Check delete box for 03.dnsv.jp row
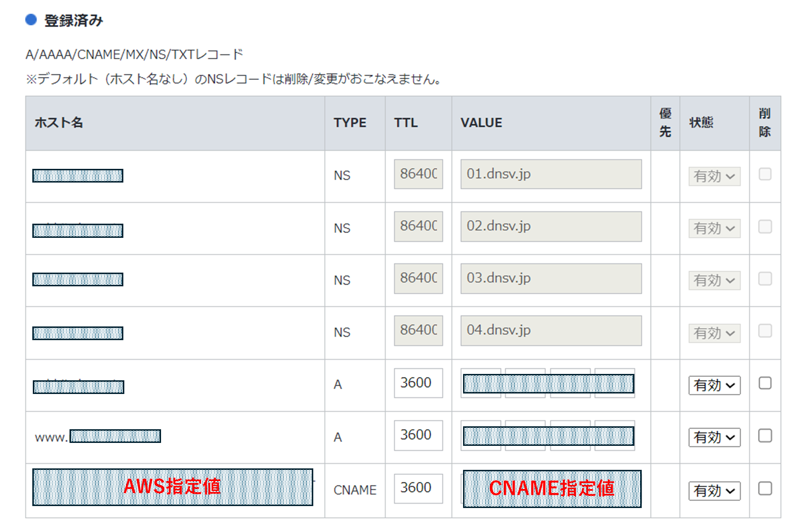 point(765,278)
